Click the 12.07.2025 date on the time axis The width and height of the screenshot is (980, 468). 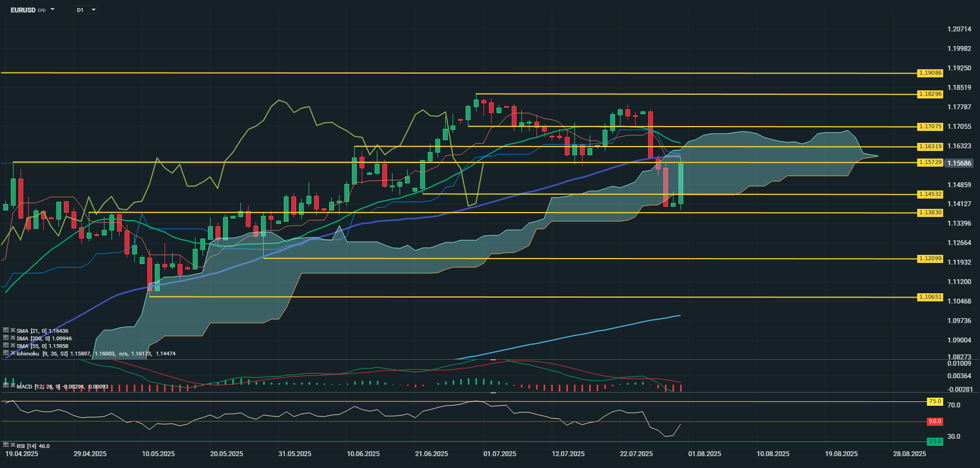568,454
